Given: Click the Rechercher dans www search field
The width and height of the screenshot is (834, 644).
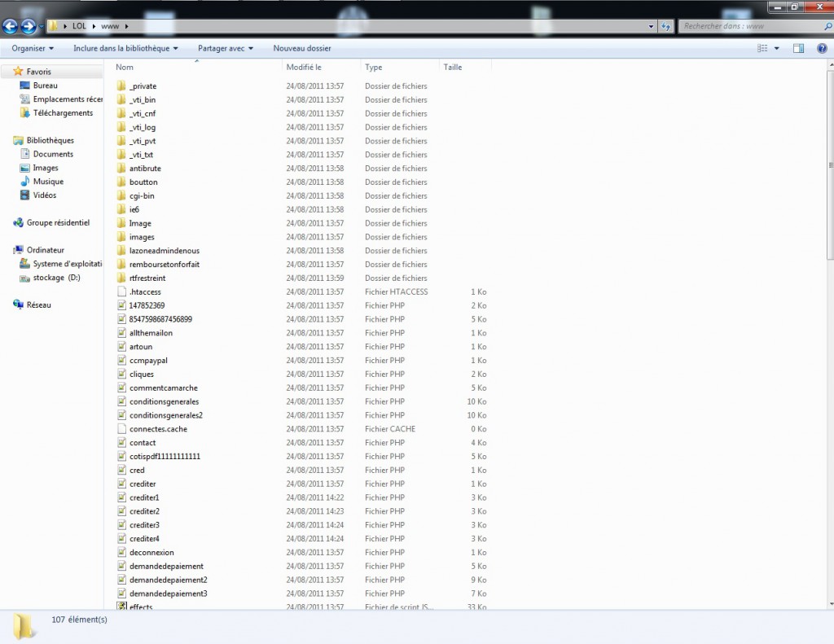Looking at the screenshot, I should tap(751, 26).
